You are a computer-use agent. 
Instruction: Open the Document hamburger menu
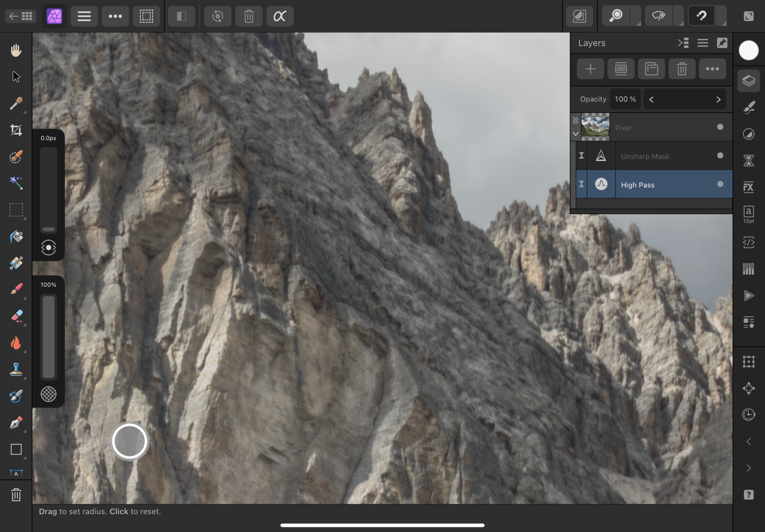(84, 16)
